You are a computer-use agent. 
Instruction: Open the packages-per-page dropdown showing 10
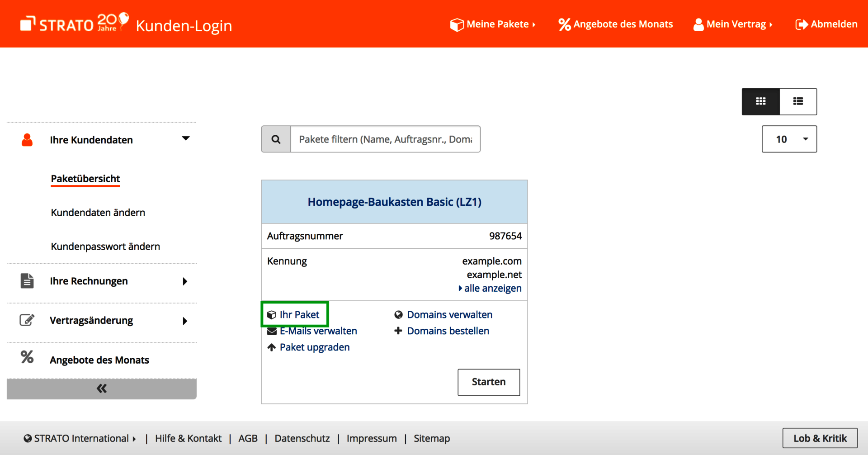pyautogui.click(x=789, y=139)
